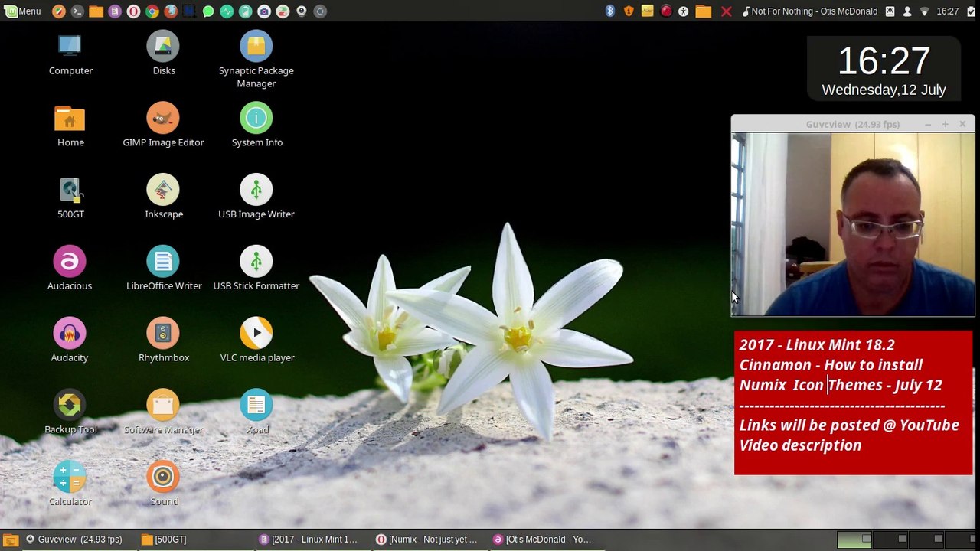Click the yellow sticky note tray icon
This screenshot has height=551, width=980.
click(x=647, y=11)
